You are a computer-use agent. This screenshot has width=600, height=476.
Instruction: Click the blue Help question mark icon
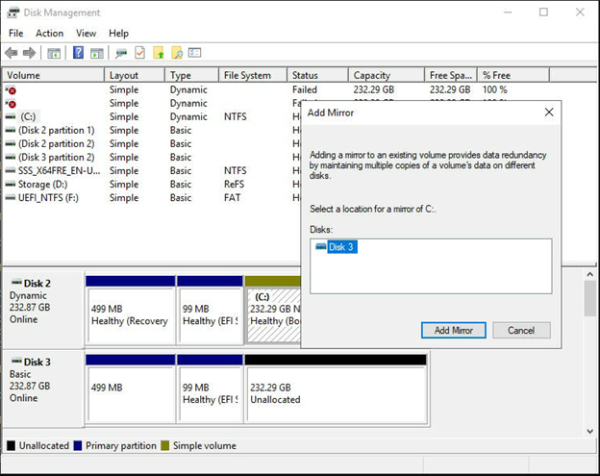tap(78, 53)
